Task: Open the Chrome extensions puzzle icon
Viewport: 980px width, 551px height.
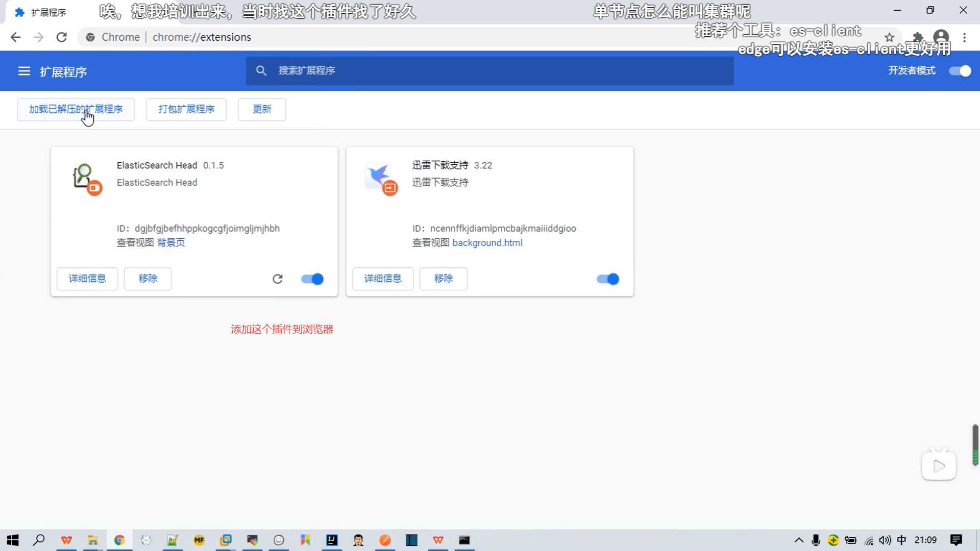Action: point(917,37)
